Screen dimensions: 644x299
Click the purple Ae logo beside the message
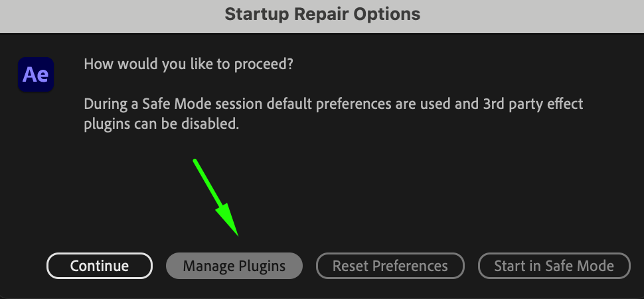pyautogui.click(x=35, y=74)
